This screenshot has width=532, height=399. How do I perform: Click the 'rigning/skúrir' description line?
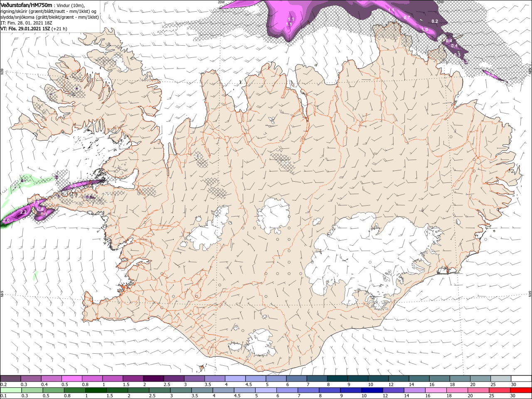pyautogui.click(x=49, y=11)
